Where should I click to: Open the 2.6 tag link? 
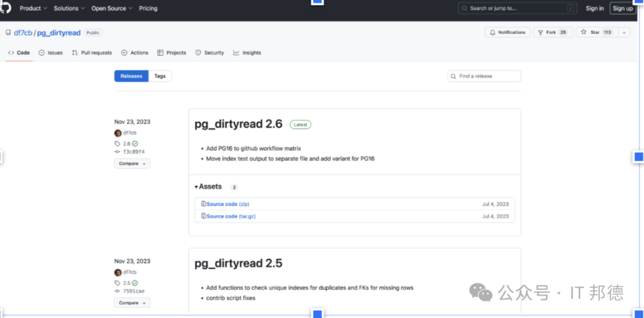click(126, 144)
